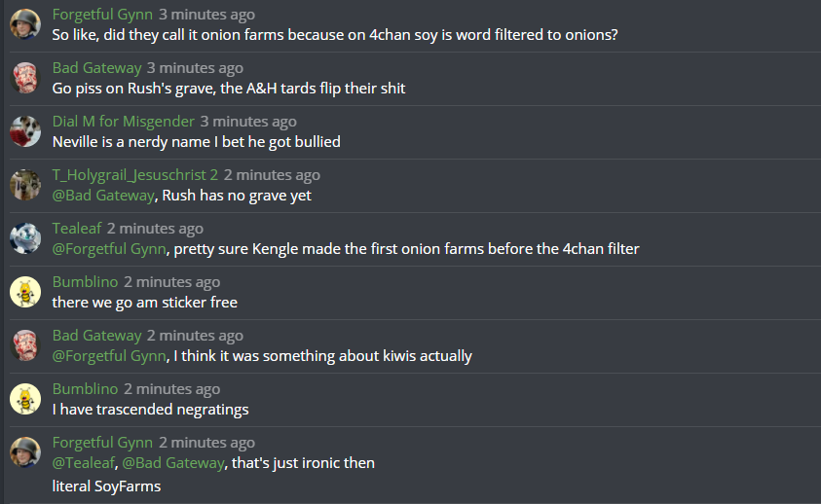Click Dial M for Misgender's avatar

pos(24,131)
